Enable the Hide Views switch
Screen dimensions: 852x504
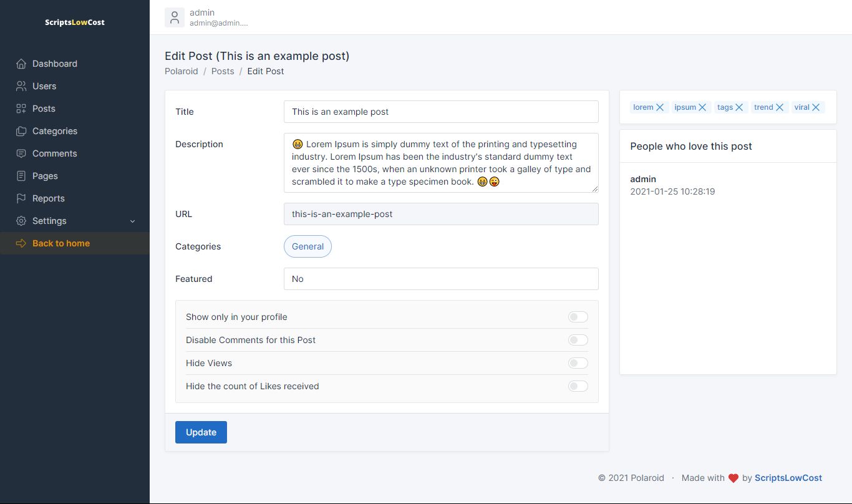578,363
